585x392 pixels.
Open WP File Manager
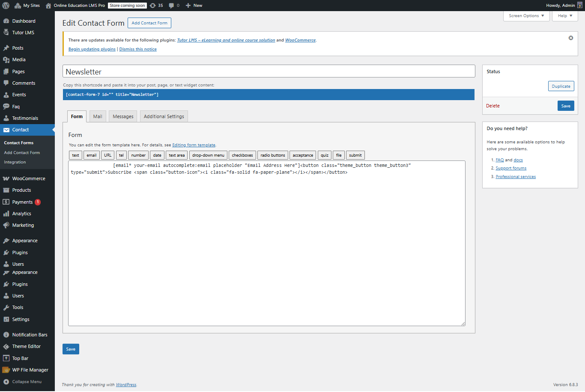[x=29, y=369]
